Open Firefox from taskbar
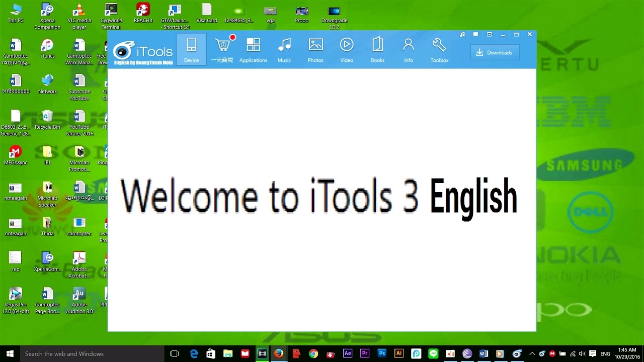This screenshot has width=644, height=362. pos(279,353)
